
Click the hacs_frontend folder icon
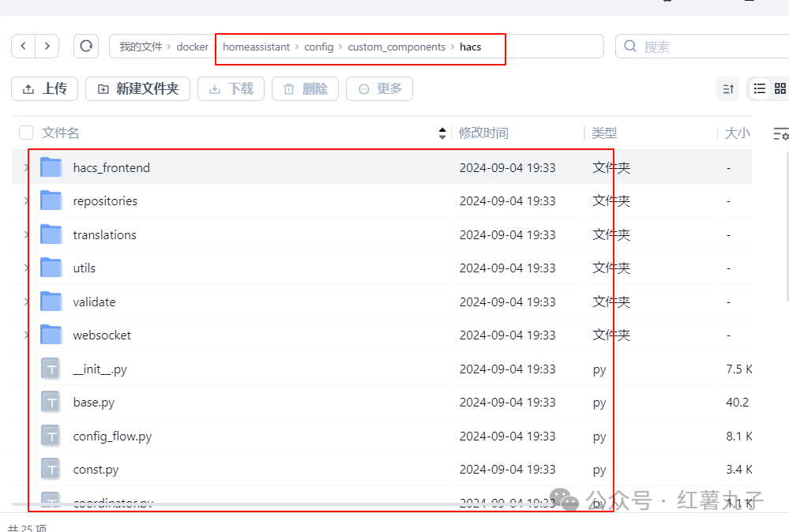coord(51,167)
